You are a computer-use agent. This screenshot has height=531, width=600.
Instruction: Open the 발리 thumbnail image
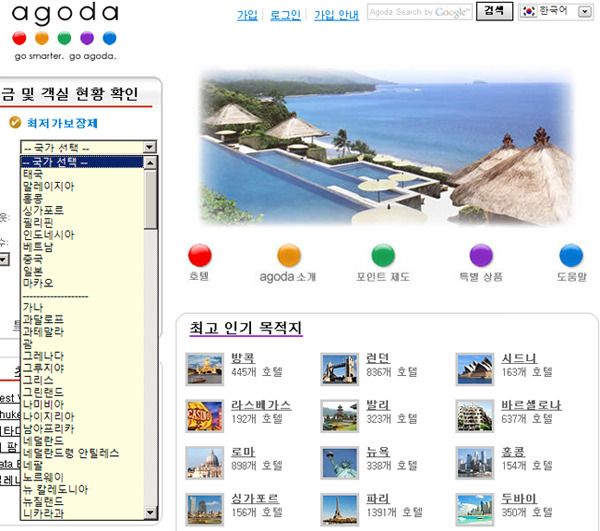pos(340,416)
